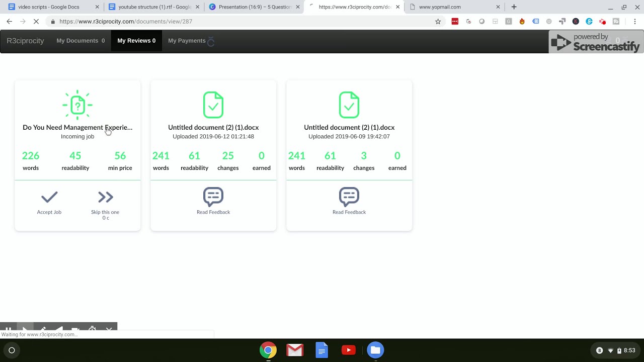Open Gmail from the shelf

tap(295, 350)
